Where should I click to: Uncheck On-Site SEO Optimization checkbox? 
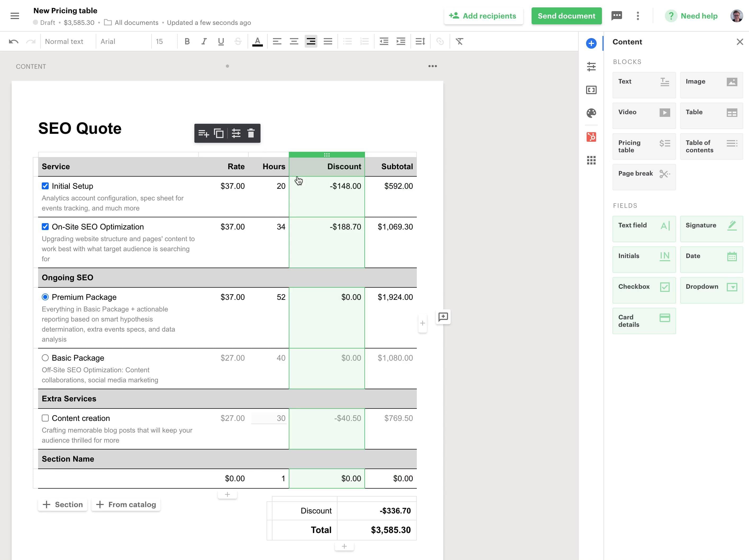pos(45,227)
